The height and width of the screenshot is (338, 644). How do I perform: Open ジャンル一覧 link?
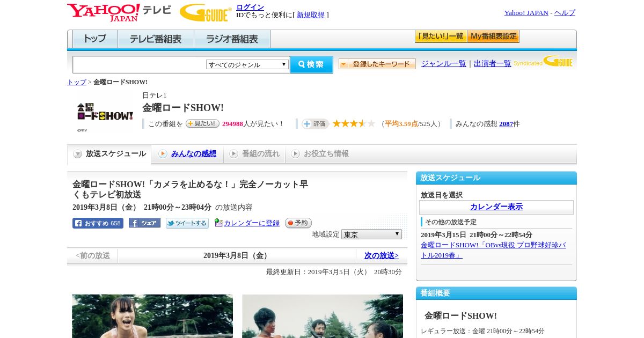click(444, 64)
